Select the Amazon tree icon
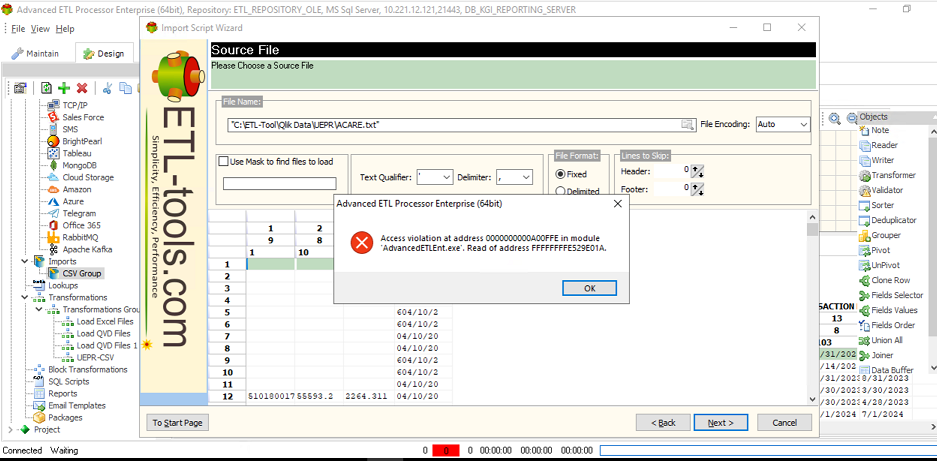Image resolution: width=937 pixels, height=461 pixels. tap(53, 189)
